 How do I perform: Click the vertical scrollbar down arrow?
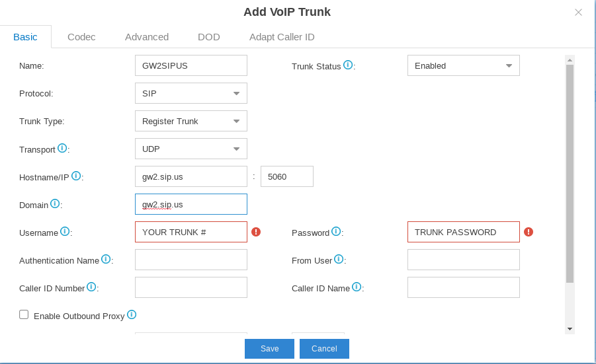pos(570,329)
